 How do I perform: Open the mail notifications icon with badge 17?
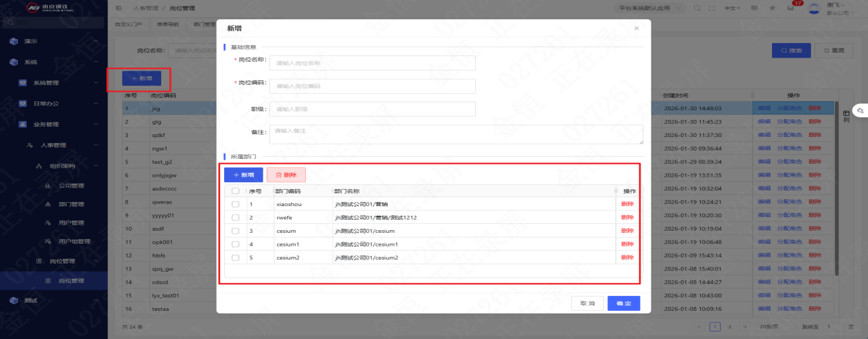791,8
